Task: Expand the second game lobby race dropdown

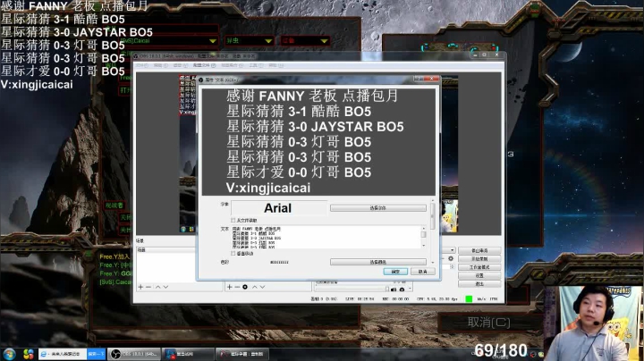Action: pyautogui.click(x=268, y=41)
